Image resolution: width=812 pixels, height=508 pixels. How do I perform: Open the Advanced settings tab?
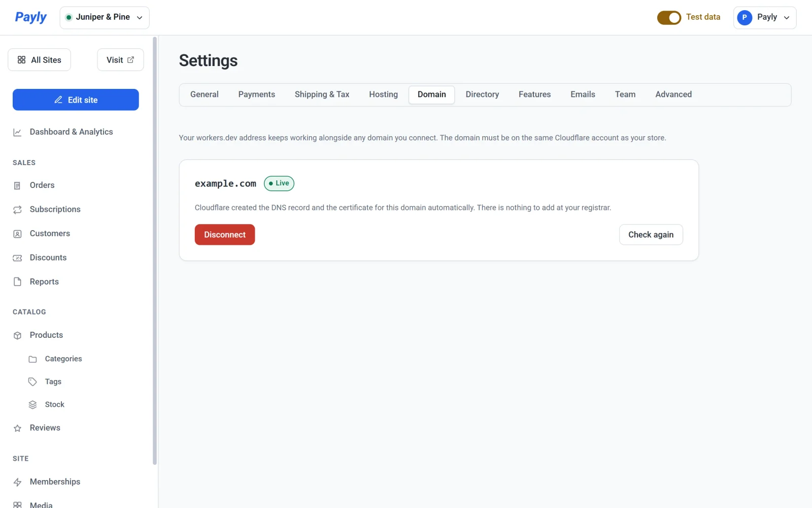click(x=673, y=94)
